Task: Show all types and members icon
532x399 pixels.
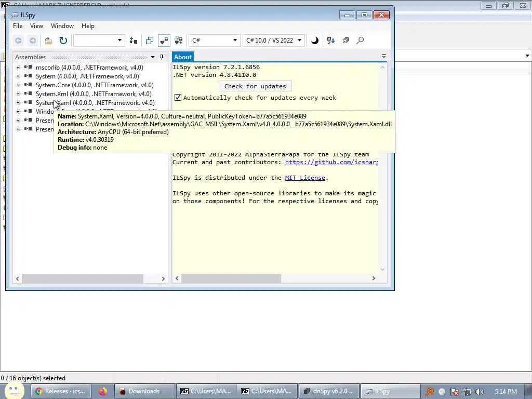Action: (x=179, y=41)
